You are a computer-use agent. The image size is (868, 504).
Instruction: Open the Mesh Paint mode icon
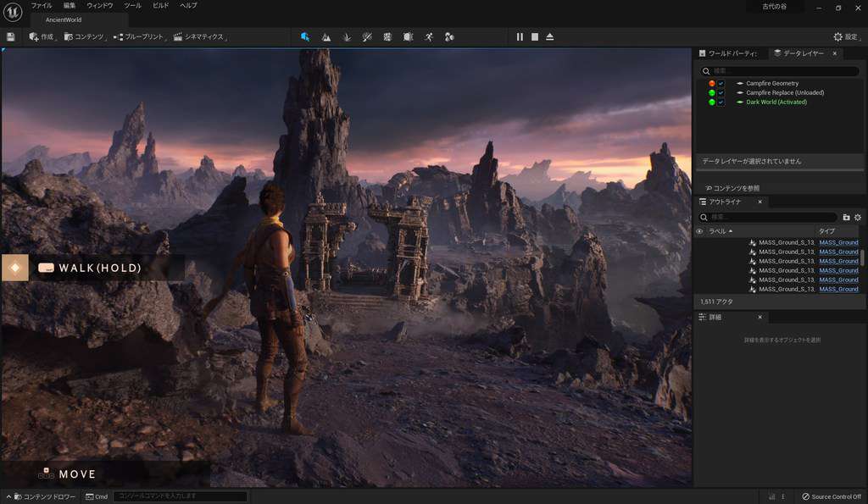[x=367, y=37]
